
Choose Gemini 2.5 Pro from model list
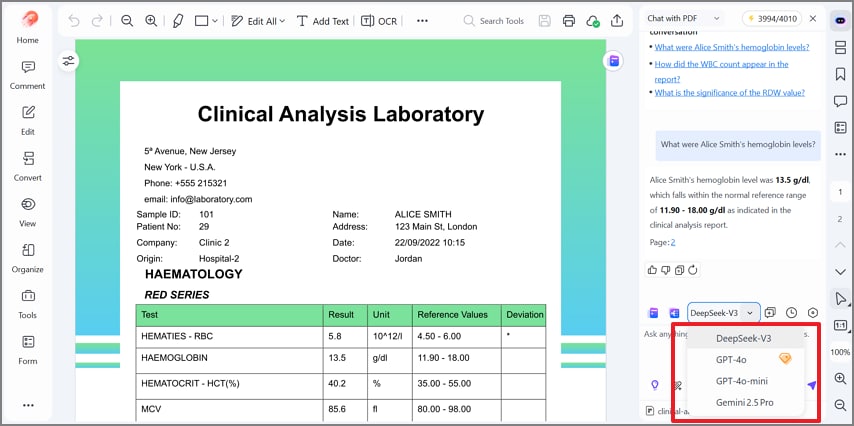pos(745,403)
